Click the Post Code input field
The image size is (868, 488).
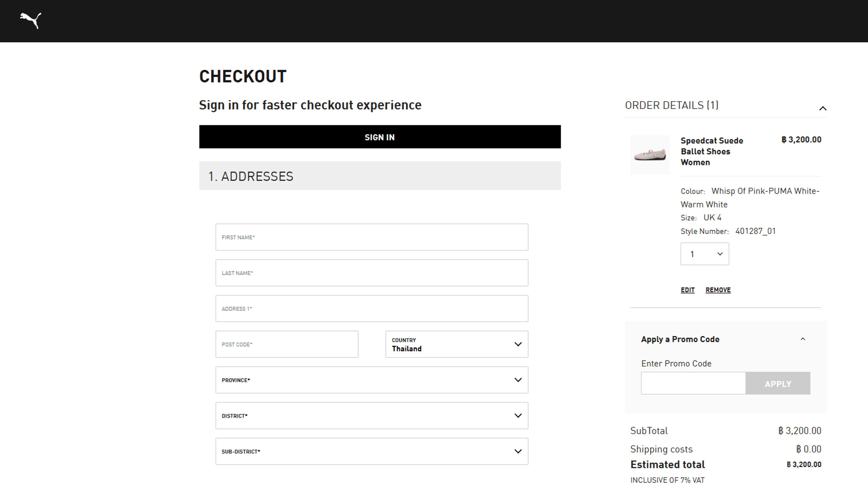click(287, 344)
